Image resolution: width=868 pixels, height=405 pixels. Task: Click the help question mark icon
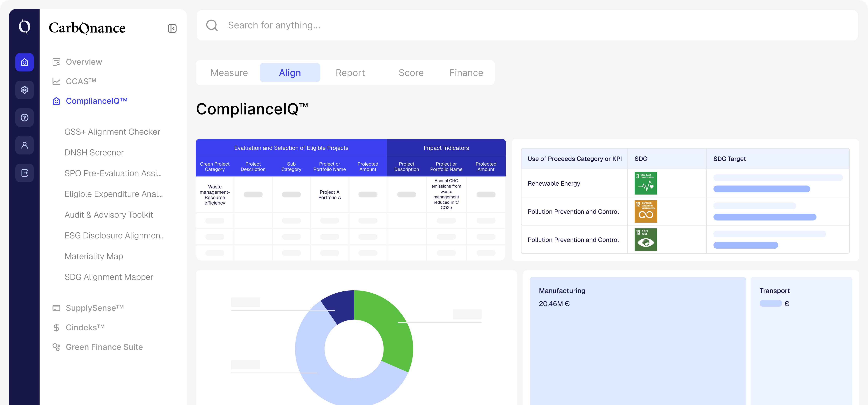pos(24,117)
